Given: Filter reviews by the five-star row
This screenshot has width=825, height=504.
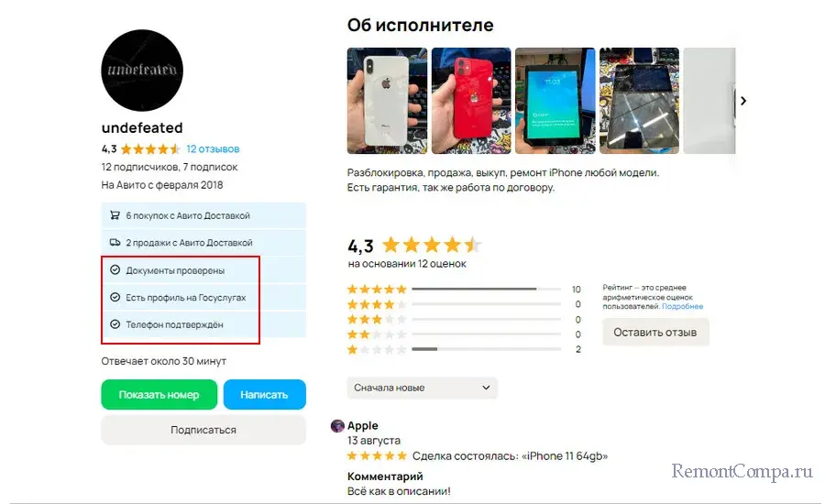Looking at the screenshot, I should [464, 289].
